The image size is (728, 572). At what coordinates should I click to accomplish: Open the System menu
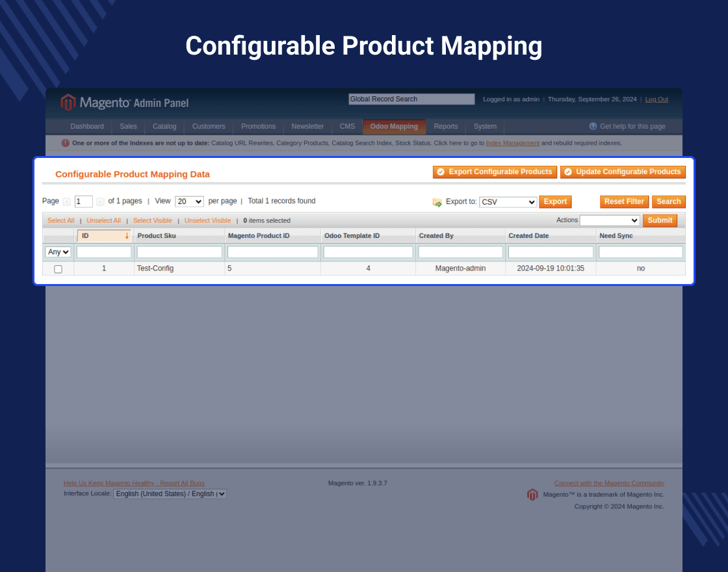tap(485, 126)
